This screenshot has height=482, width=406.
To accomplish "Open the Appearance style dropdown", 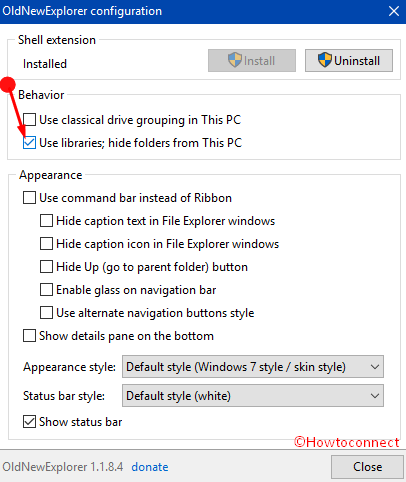I will 253,367.
